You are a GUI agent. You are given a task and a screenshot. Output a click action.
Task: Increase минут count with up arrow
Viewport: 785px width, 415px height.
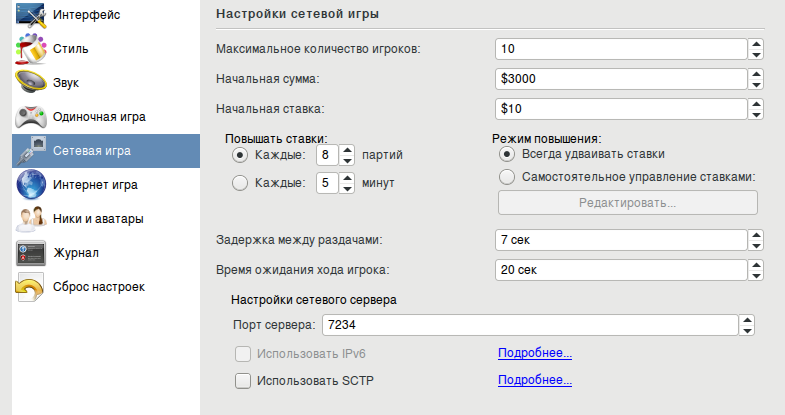(x=347, y=178)
